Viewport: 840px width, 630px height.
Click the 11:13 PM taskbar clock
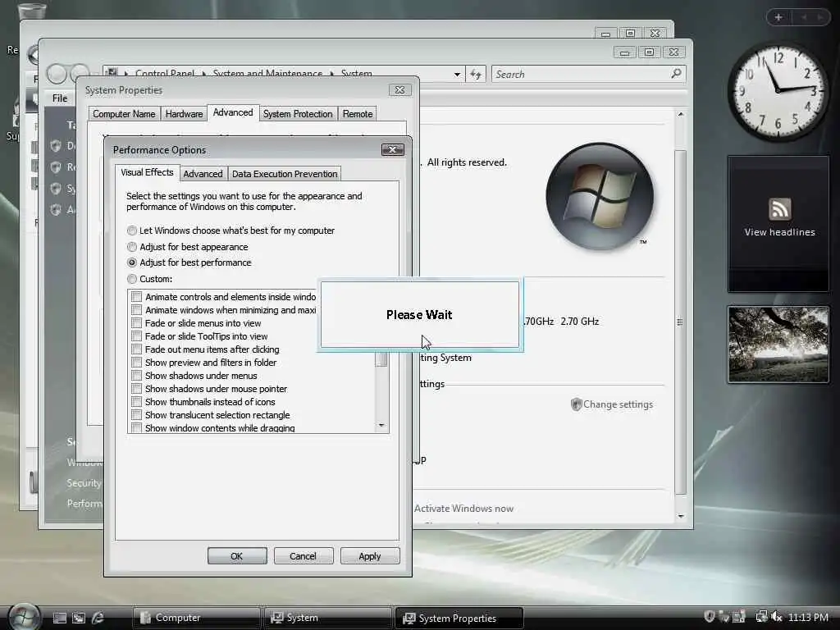[x=808, y=617]
